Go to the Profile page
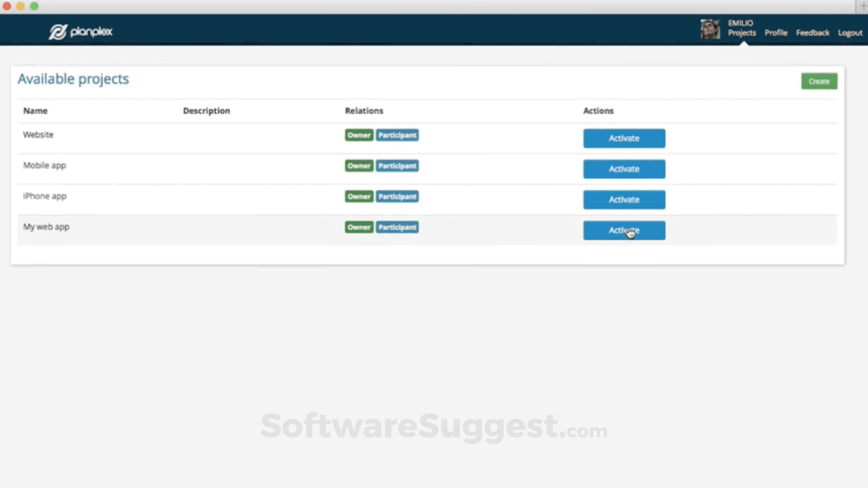The width and height of the screenshot is (868, 488). [x=776, y=33]
